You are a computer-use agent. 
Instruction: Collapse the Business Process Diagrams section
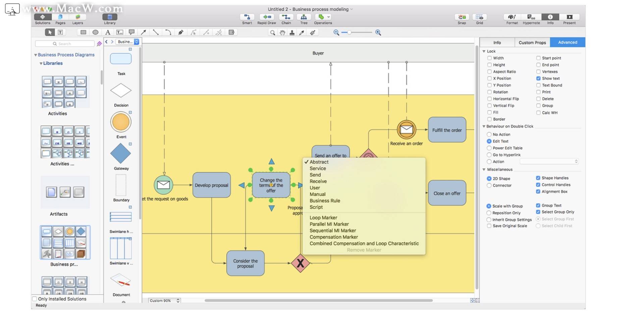(36, 55)
